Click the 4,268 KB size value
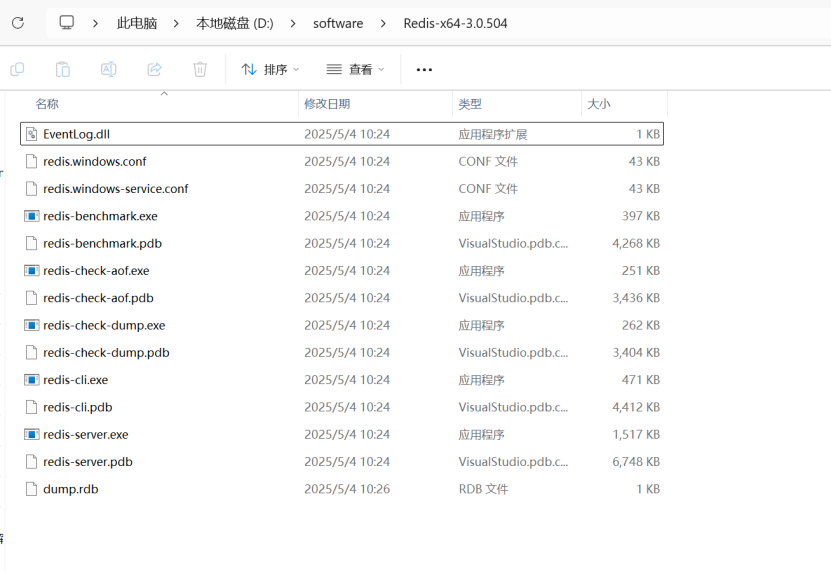Viewport: 831px width, 573px height. coord(636,243)
